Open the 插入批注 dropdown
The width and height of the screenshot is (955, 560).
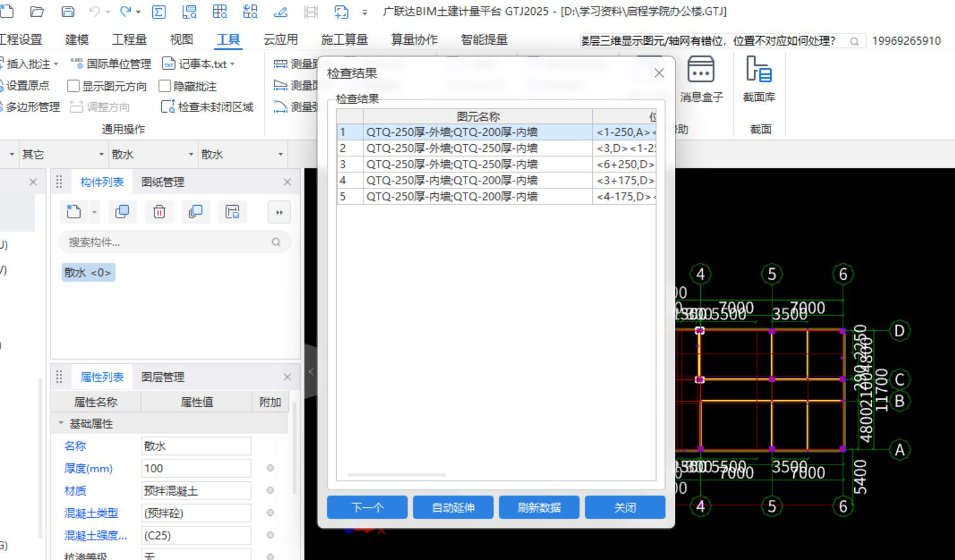56,64
